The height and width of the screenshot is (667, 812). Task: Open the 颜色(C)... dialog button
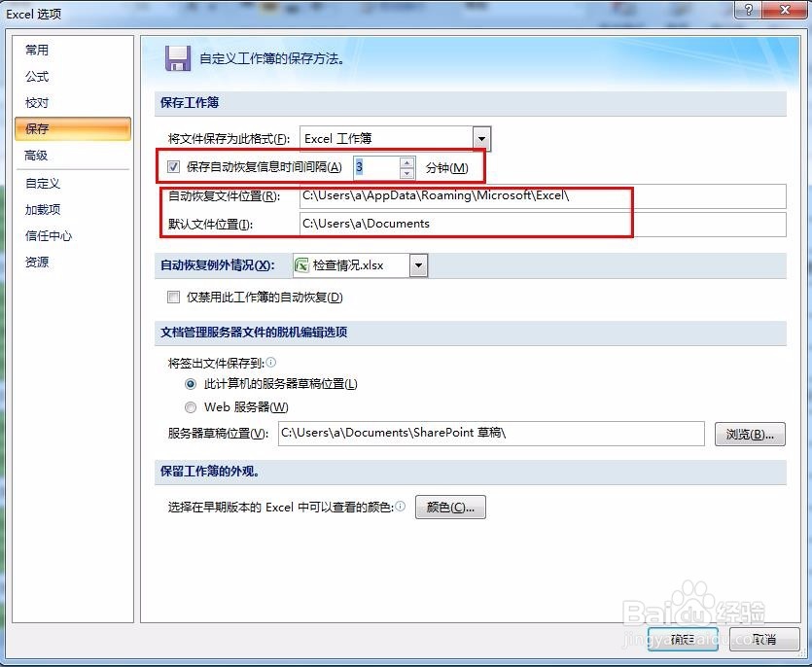[x=450, y=507]
